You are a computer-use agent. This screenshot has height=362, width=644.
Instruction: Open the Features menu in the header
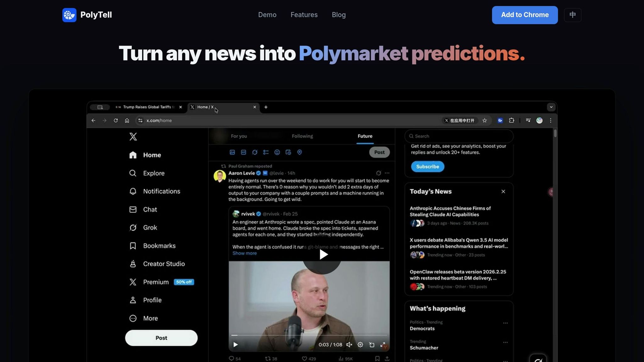coord(304,15)
